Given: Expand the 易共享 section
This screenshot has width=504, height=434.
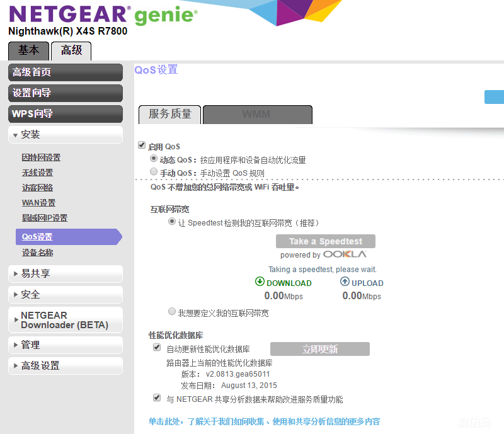Looking at the screenshot, I should 66,273.
